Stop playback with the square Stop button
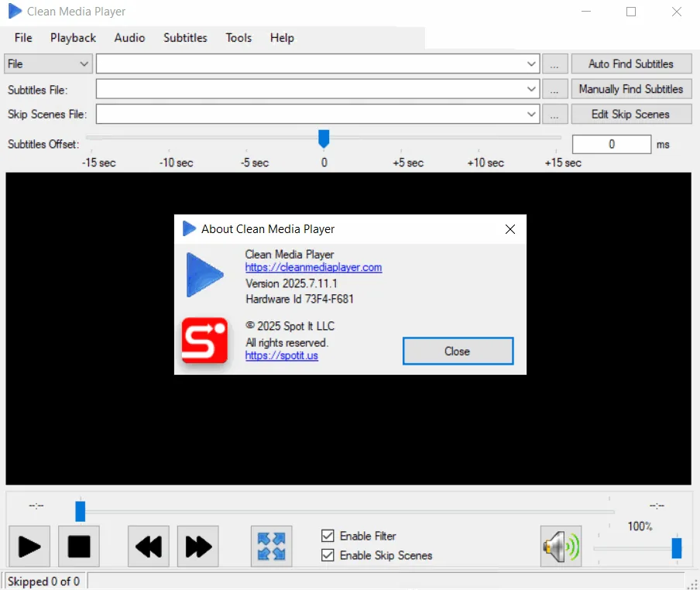Viewport: 700px width, 590px height. point(79,547)
